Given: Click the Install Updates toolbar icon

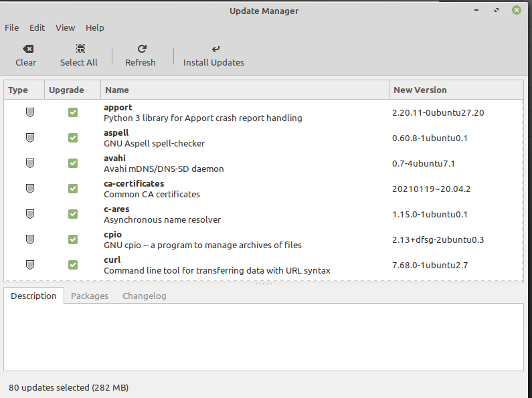Looking at the screenshot, I should point(215,49).
